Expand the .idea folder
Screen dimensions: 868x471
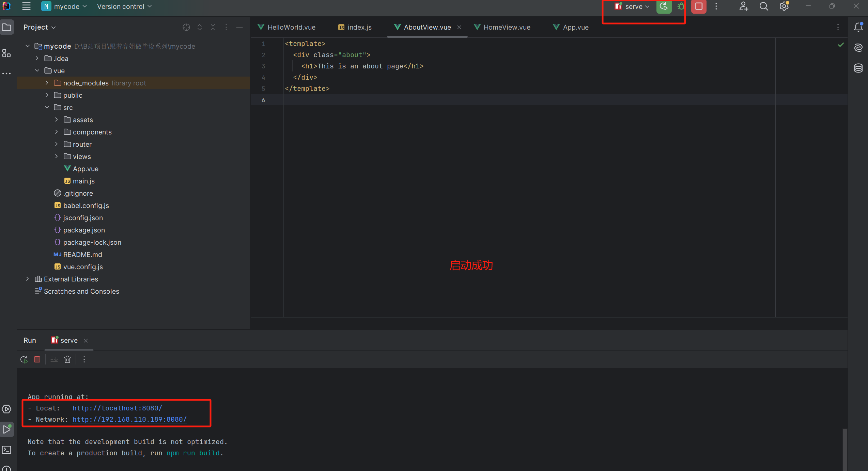pyautogui.click(x=37, y=58)
